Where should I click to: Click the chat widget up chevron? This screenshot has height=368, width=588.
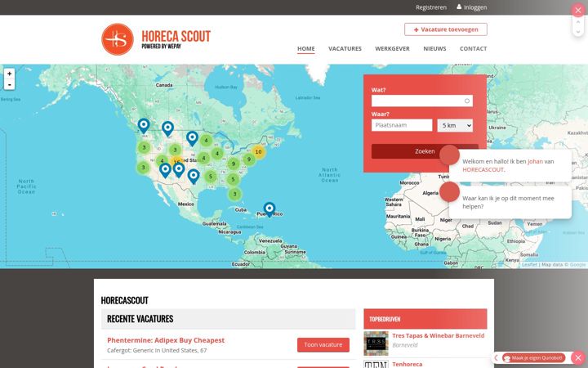tap(578, 22)
